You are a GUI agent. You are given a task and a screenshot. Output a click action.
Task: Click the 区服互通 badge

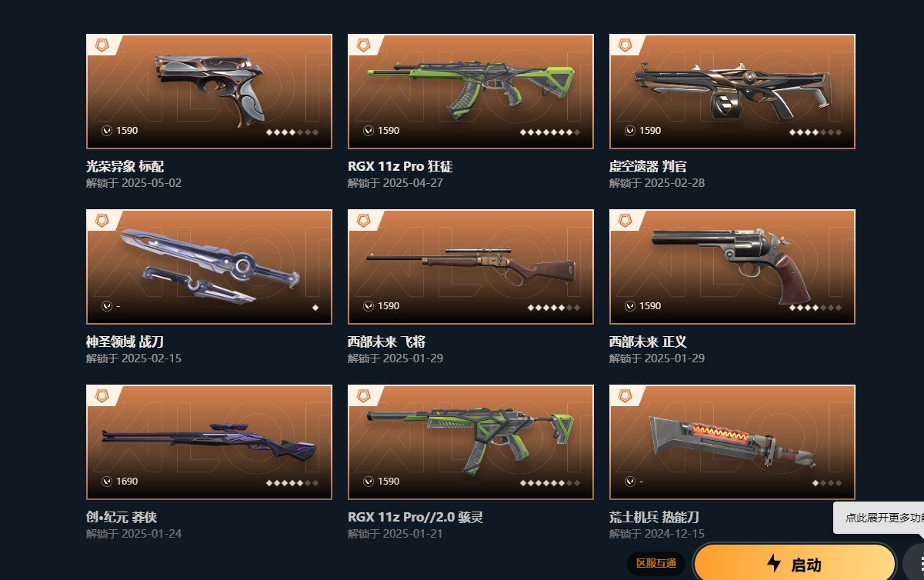tap(655, 564)
